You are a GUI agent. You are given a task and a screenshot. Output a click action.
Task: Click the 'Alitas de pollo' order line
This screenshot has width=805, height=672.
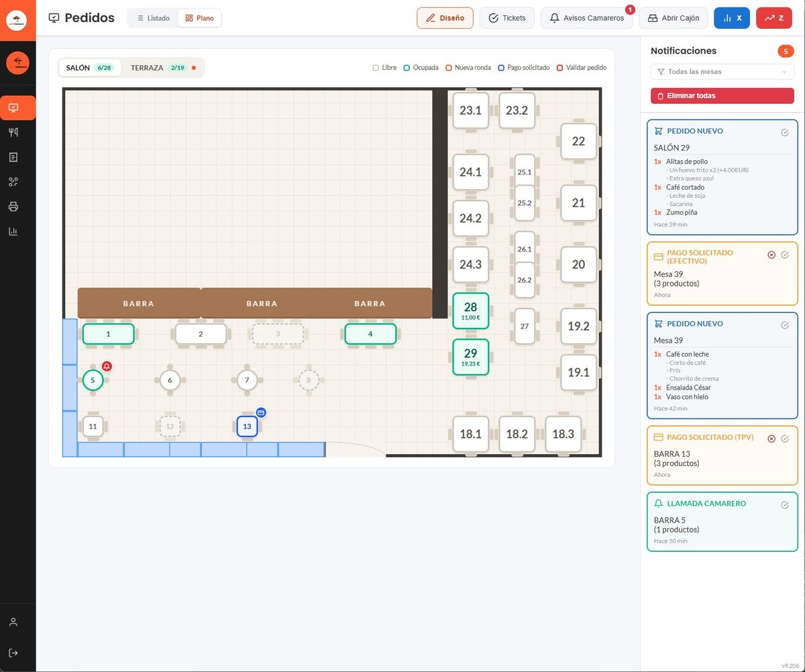[688, 162]
